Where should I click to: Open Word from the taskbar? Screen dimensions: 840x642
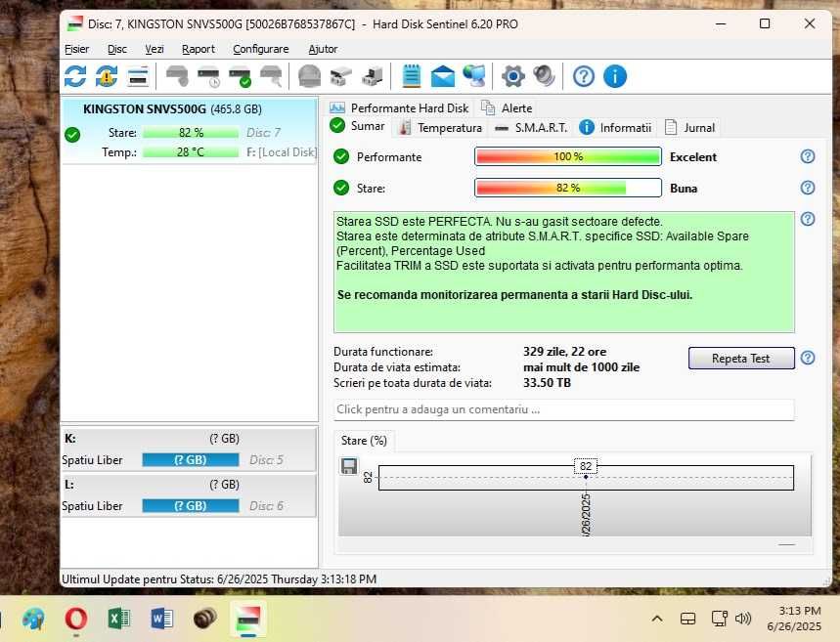pos(161,619)
